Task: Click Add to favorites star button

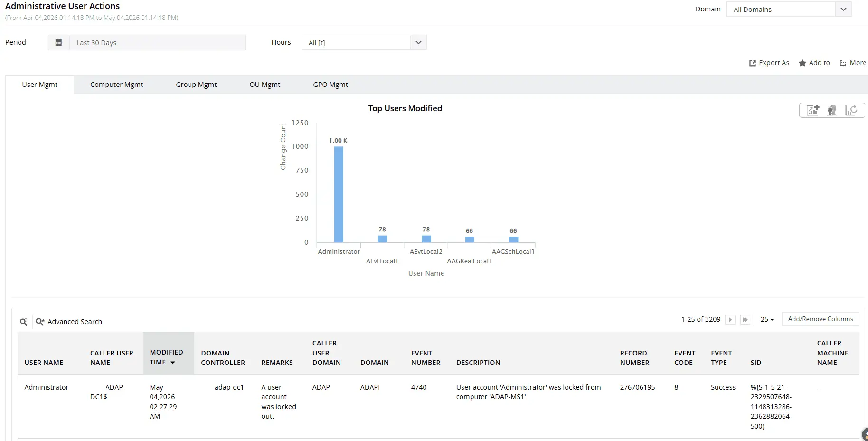Action: click(814, 63)
